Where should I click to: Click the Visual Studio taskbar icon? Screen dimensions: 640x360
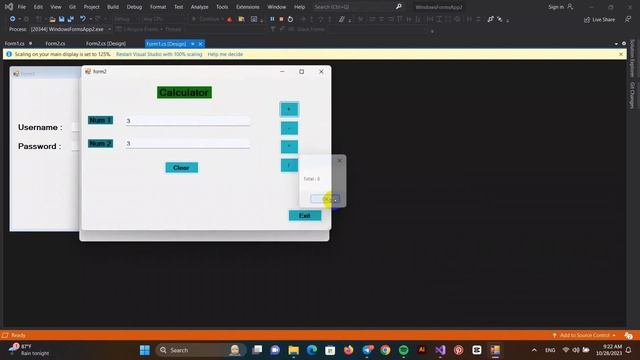point(440,350)
